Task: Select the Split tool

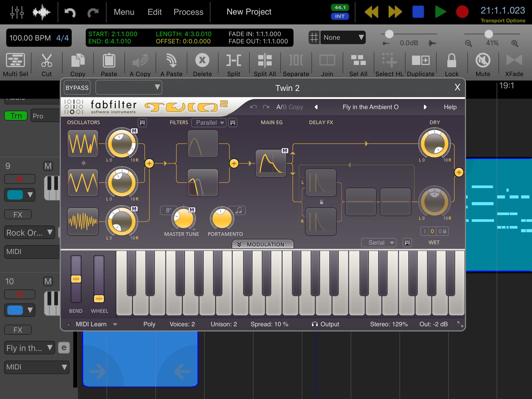Action: (x=234, y=65)
